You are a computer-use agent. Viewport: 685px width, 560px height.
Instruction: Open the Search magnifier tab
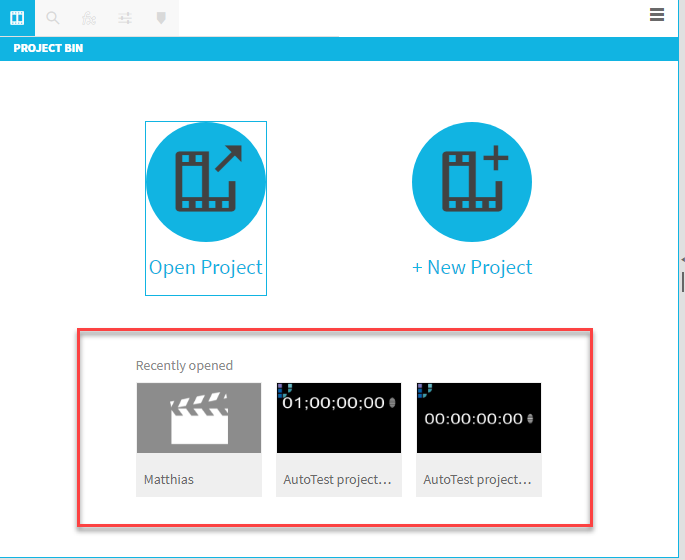click(53, 18)
